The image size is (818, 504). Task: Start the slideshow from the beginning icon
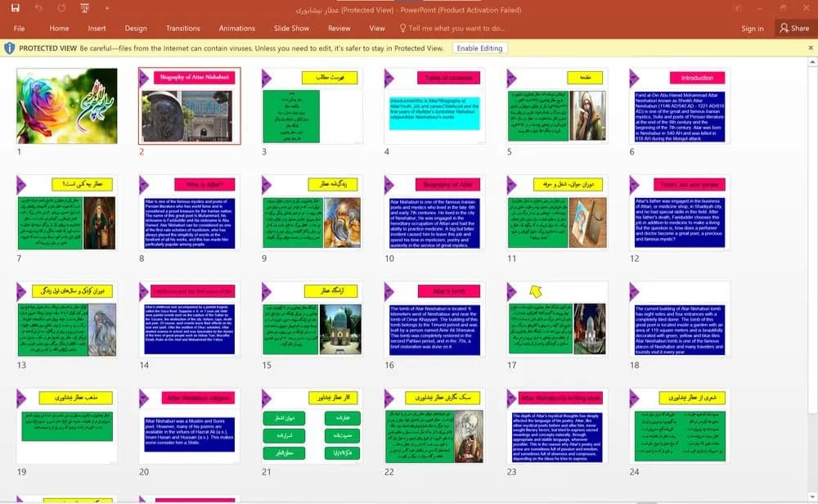(x=84, y=8)
